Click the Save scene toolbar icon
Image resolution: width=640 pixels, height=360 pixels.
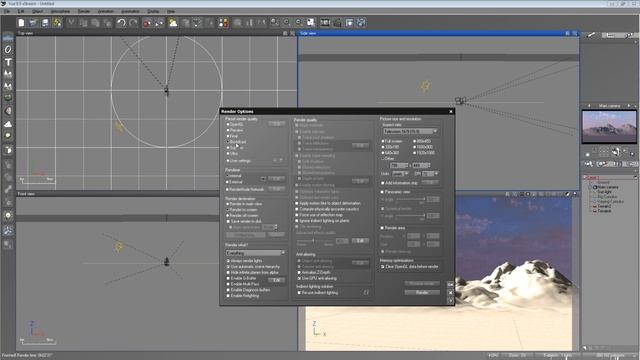coord(45,22)
